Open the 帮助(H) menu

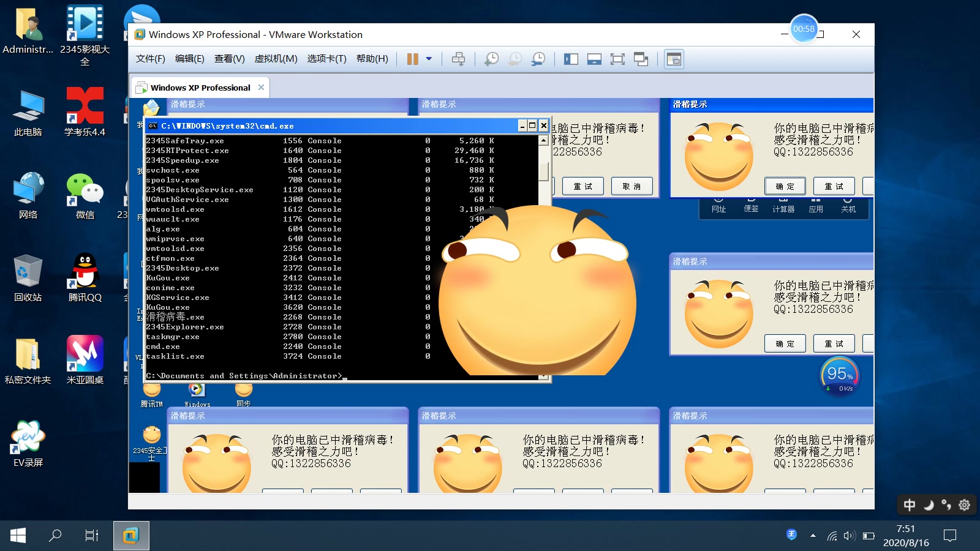pos(372,59)
